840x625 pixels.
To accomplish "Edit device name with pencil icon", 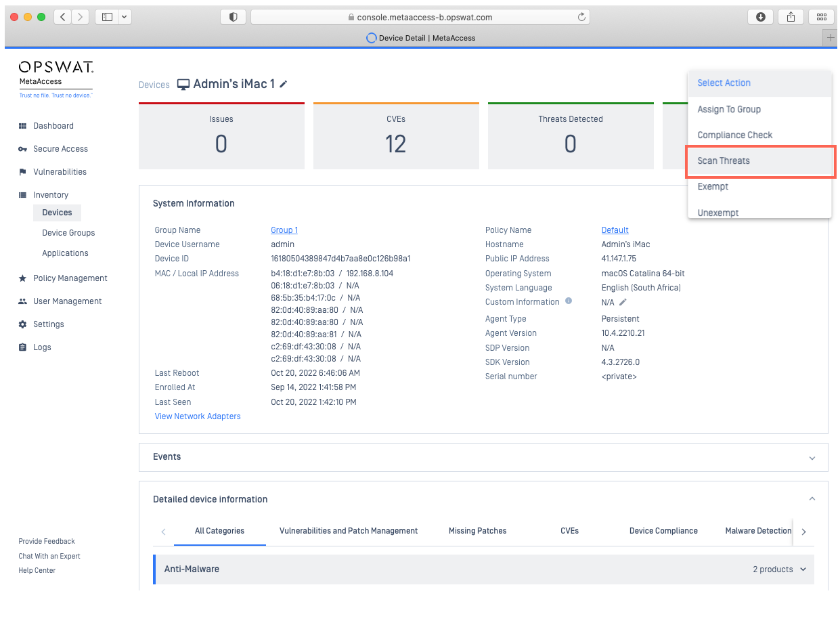I will 284,84.
